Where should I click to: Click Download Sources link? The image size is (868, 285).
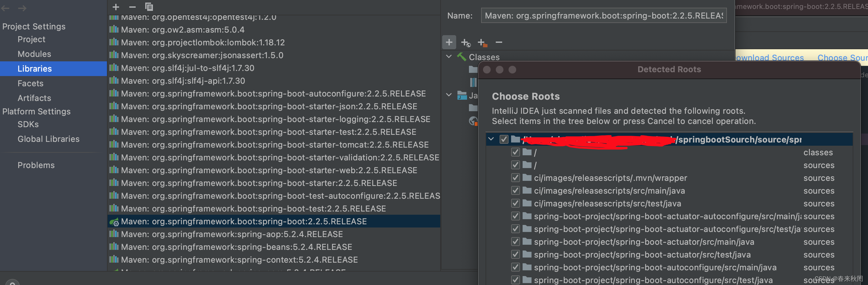(x=770, y=58)
